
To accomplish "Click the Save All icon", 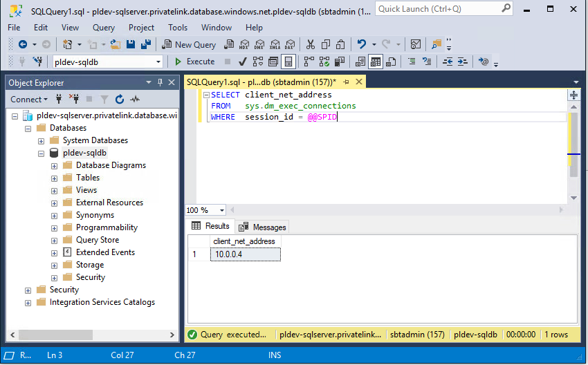I will click(x=146, y=45).
